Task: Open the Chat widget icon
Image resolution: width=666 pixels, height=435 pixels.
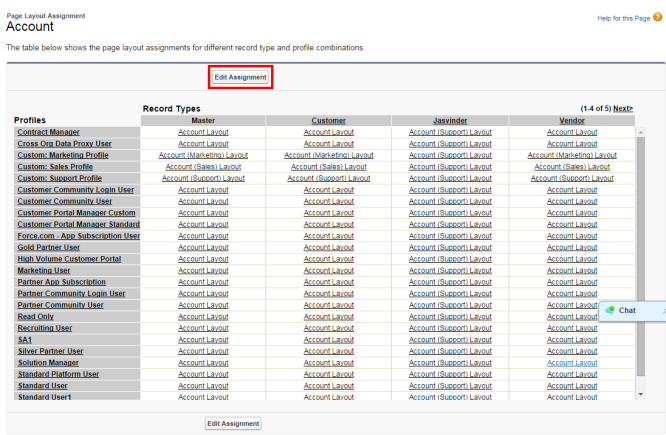Action: point(610,310)
